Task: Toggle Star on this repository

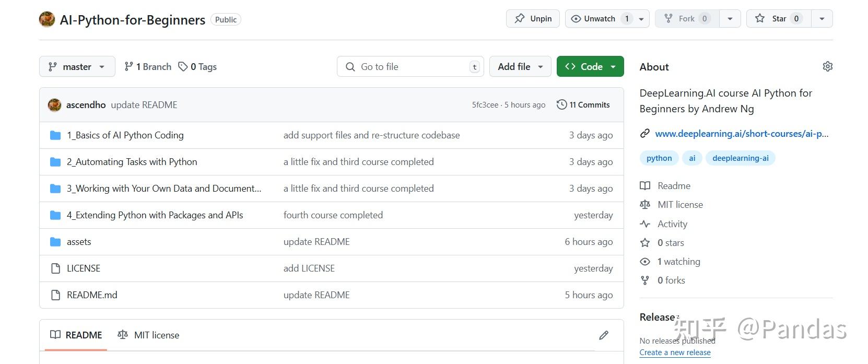Action: [779, 19]
